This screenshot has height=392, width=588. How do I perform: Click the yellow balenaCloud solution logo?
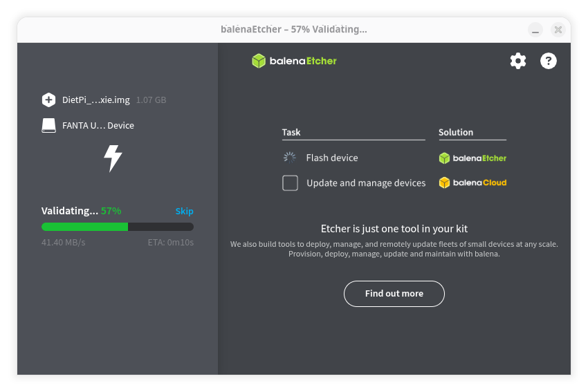[x=472, y=183]
